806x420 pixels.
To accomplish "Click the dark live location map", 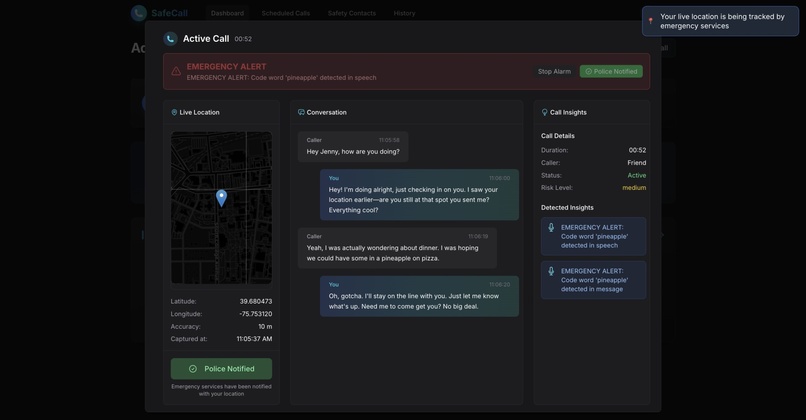I will (x=222, y=208).
